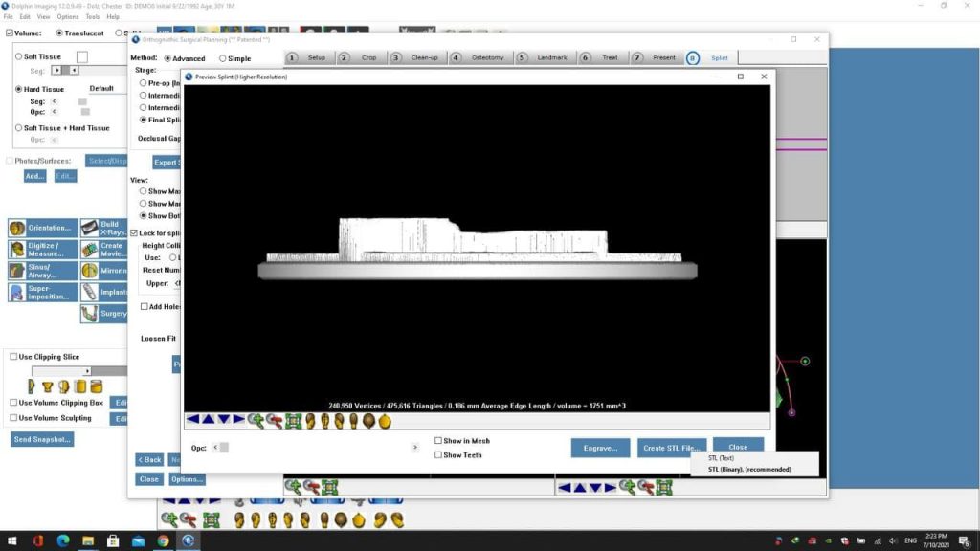Click the Orientation tool icon
The height and width of the screenshot is (551, 980).
(x=16, y=228)
